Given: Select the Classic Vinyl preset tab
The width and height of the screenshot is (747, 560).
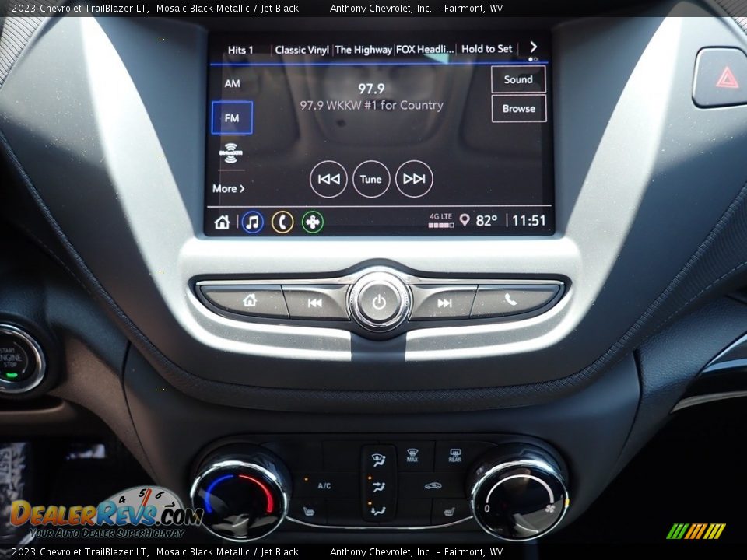Looking at the screenshot, I should pos(303,48).
